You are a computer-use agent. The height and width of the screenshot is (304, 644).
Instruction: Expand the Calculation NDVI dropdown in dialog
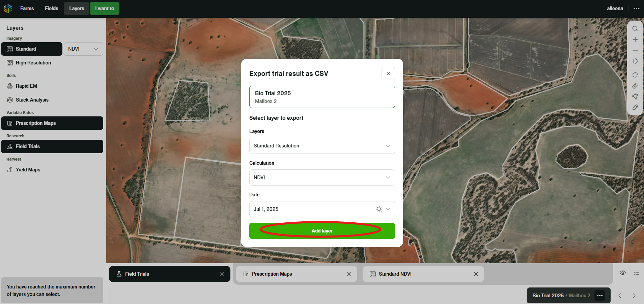[322, 177]
